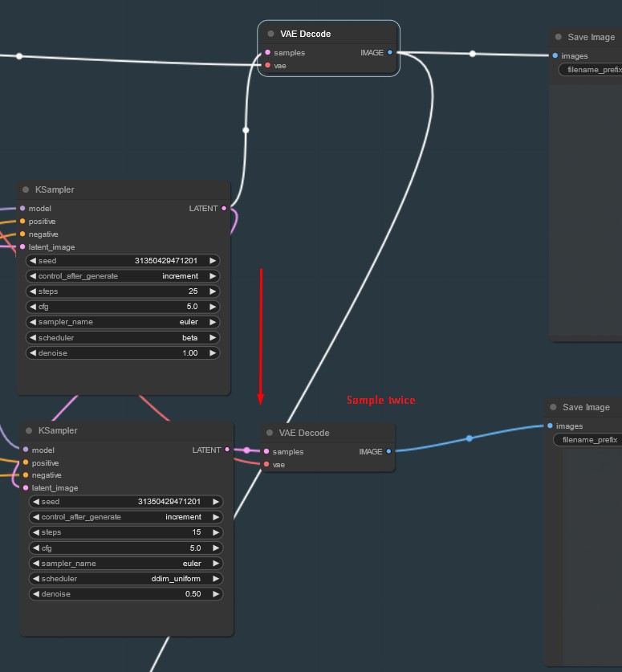Image resolution: width=622 pixels, height=672 pixels.
Task: Decrease denoise from 0.50 in lower KSampler
Action: [x=36, y=594]
